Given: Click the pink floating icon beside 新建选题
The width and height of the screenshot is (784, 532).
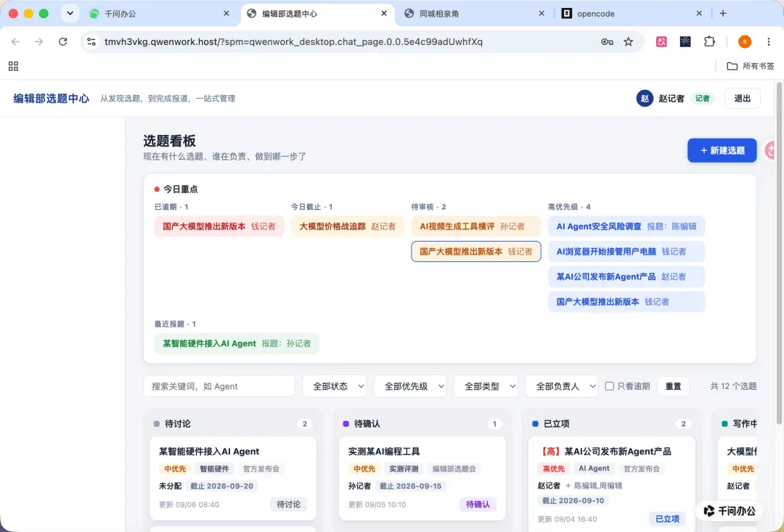Looking at the screenshot, I should point(772,150).
